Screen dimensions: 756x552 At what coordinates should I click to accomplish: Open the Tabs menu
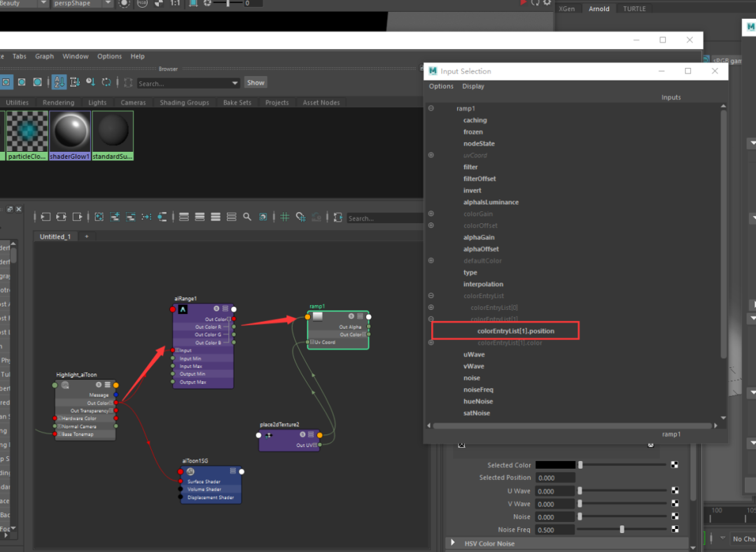(x=20, y=57)
